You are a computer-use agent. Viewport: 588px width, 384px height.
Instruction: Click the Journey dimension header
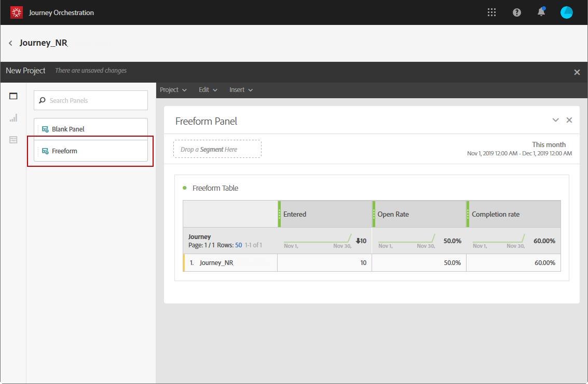tap(199, 236)
